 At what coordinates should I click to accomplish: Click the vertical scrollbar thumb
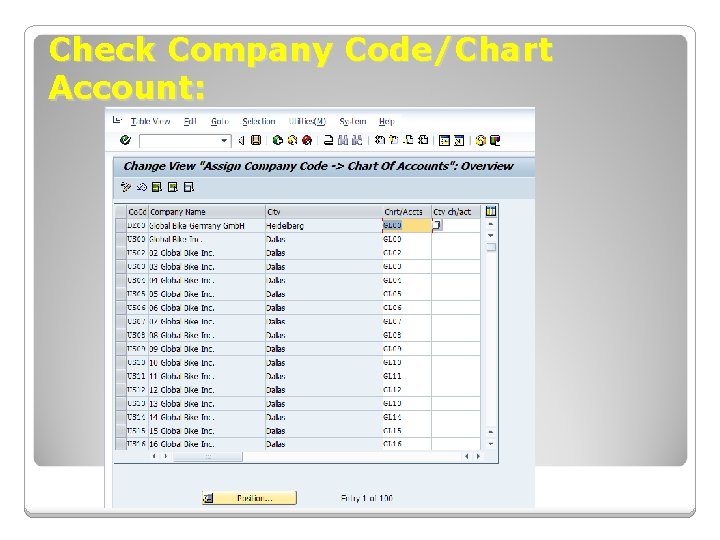(491, 247)
